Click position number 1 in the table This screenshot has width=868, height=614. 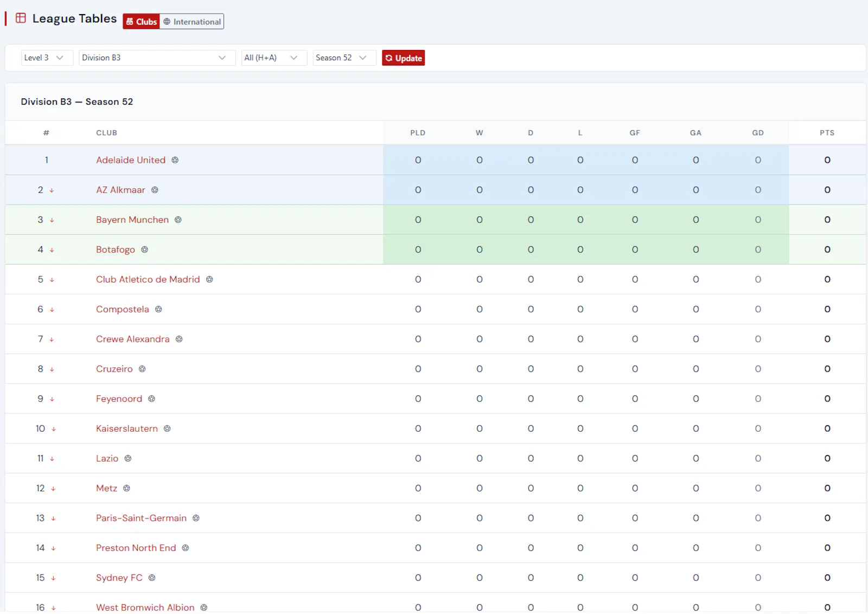[x=47, y=160]
